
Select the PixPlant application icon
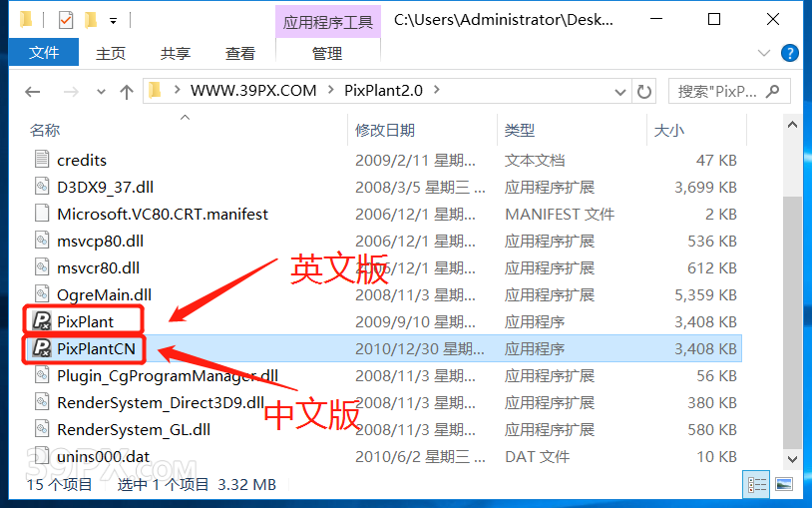[x=42, y=321]
